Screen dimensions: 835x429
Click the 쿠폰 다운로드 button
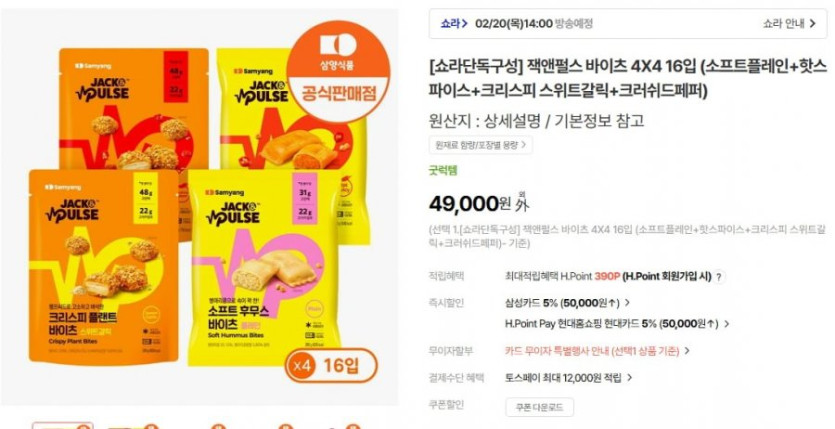(539, 408)
